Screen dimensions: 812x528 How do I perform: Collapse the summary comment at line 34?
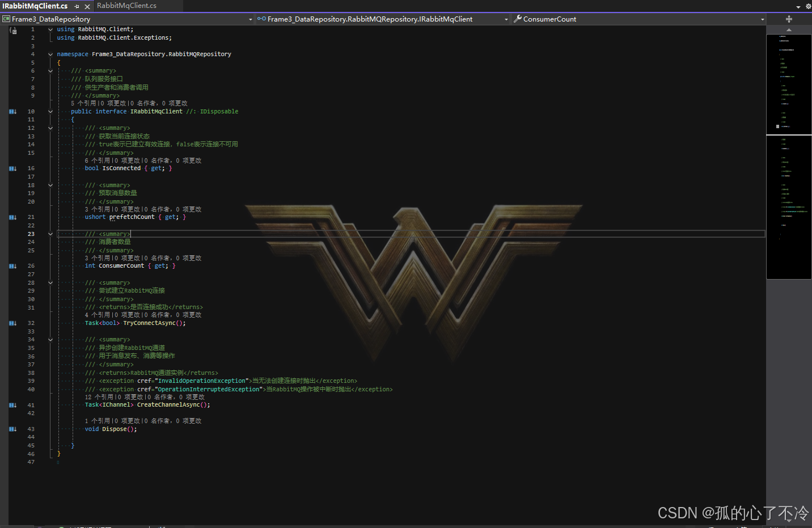pos(50,340)
